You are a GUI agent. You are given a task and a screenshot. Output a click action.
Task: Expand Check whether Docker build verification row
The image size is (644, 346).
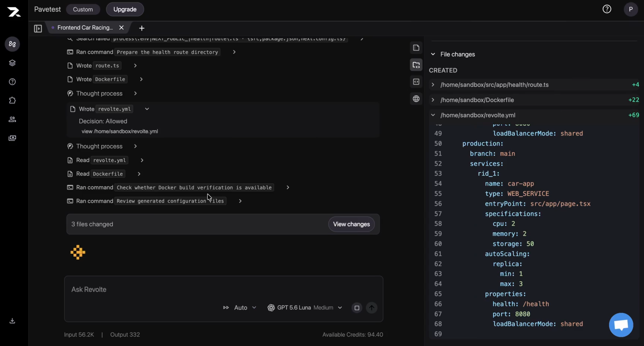(x=288, y=188)
